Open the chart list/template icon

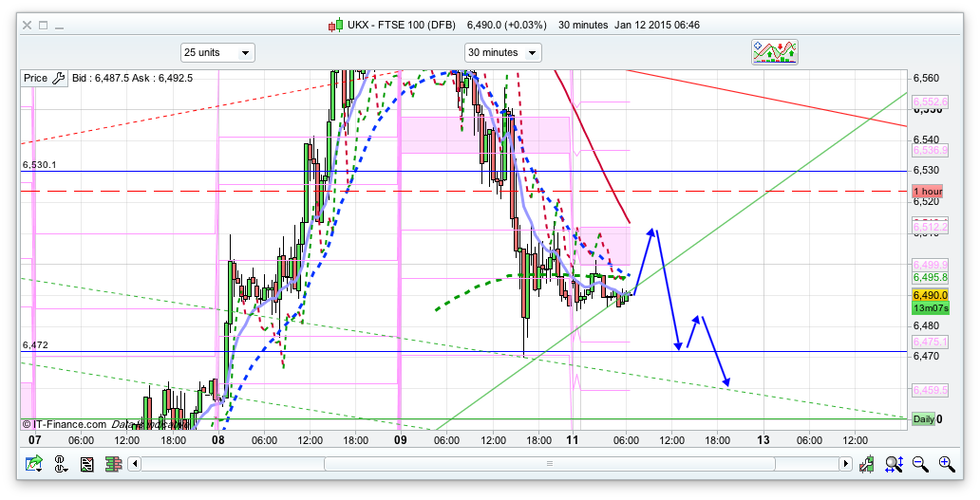click(x=87, y=464)
